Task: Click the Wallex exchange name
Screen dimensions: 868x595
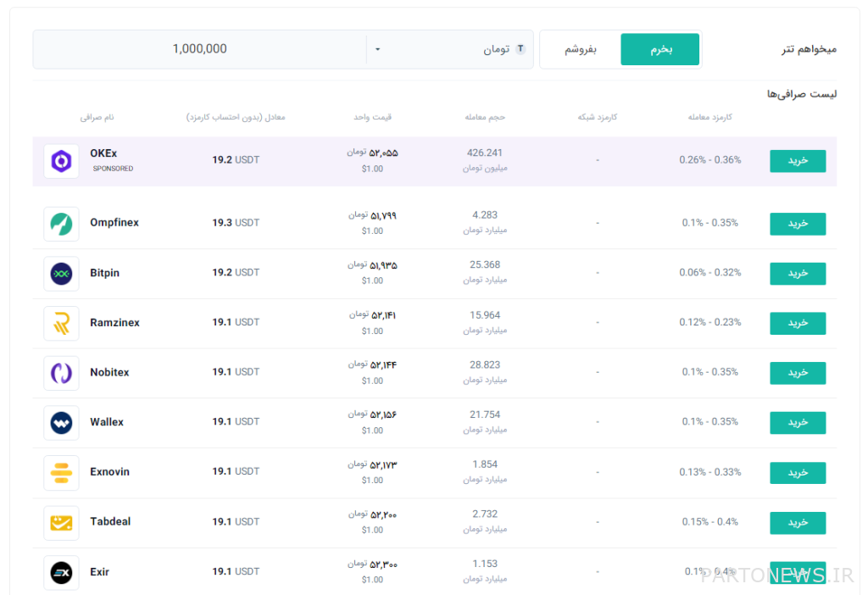Action: 107,422
